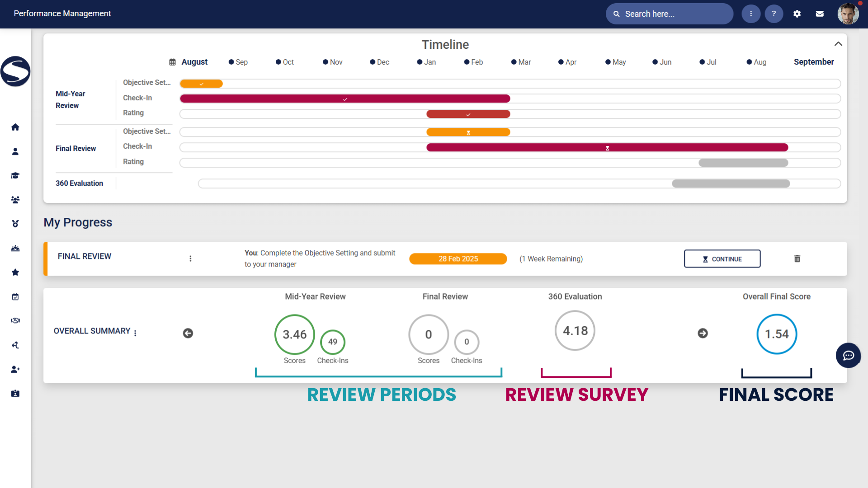Open Overall Summary three-dot menu
868x488 pixels.
pos(135,333)
